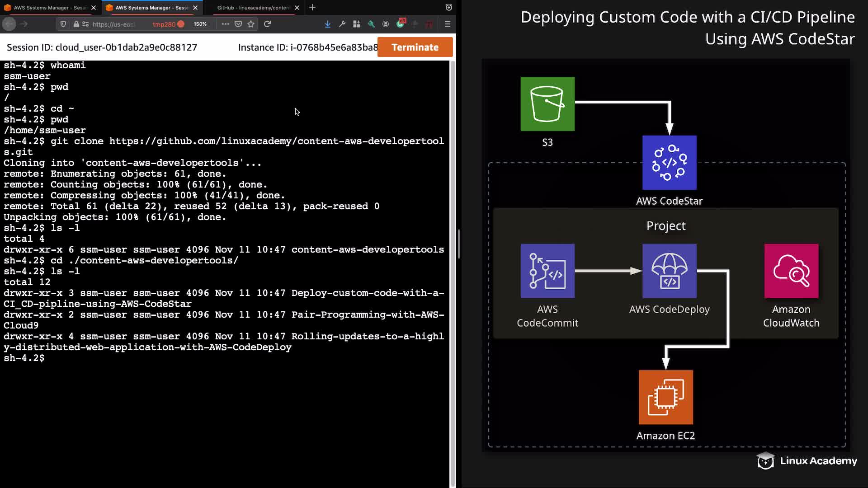This screenshot has height=488, width=868.
Task: Save page to Pocket icon
Action: (238, 24)
